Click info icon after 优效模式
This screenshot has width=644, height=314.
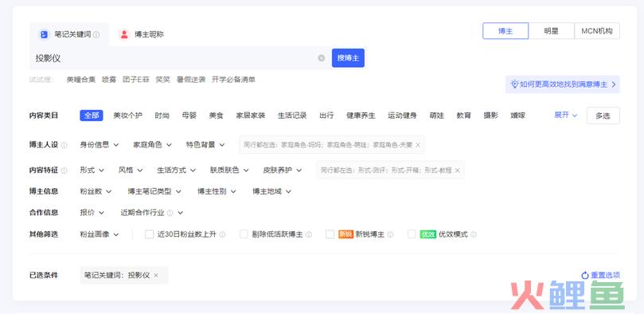point(474,234)
